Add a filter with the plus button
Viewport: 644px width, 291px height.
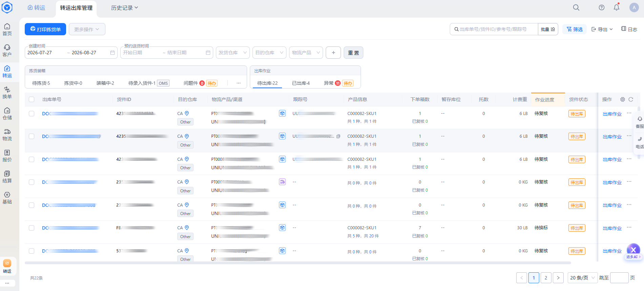click(334, 53)
